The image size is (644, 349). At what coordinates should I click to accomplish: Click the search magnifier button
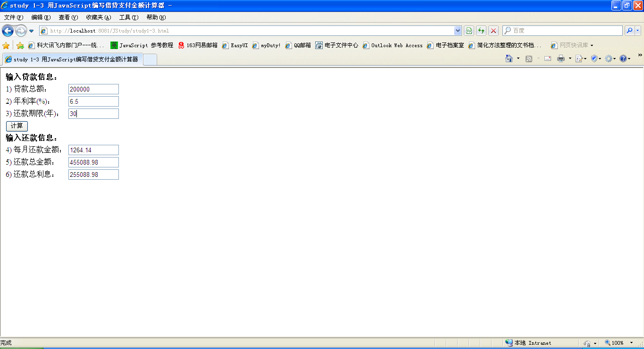click(x=629, y=31)
